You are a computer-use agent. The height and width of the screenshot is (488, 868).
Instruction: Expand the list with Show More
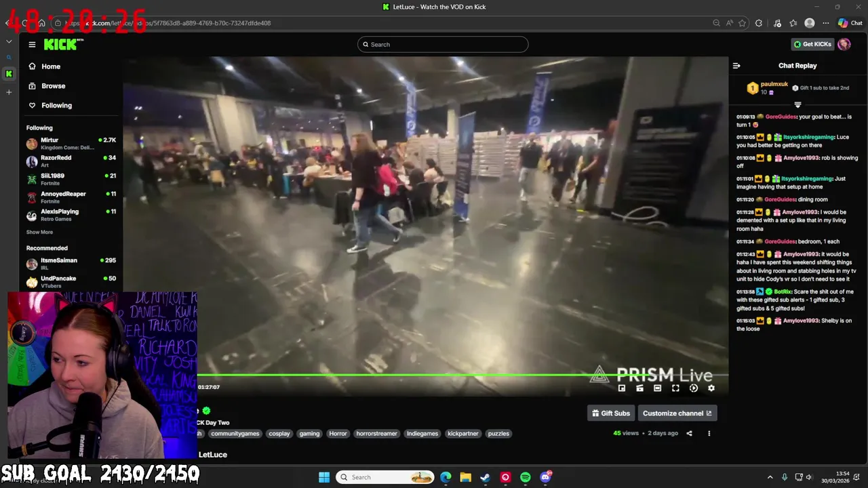39,232
